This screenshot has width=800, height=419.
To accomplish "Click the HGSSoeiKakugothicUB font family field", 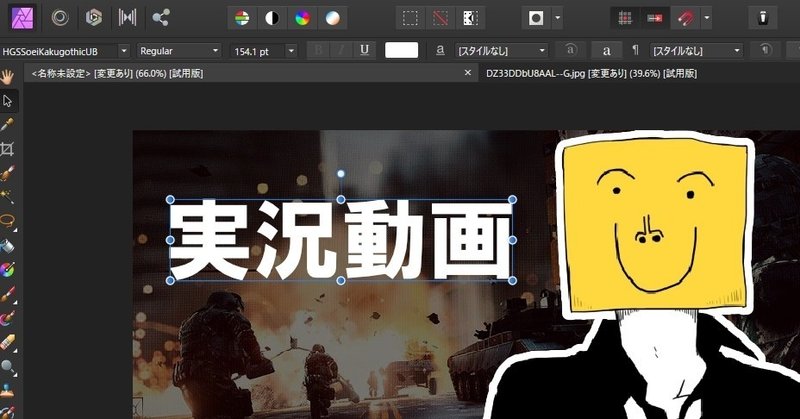I will (x=59, y=51).
